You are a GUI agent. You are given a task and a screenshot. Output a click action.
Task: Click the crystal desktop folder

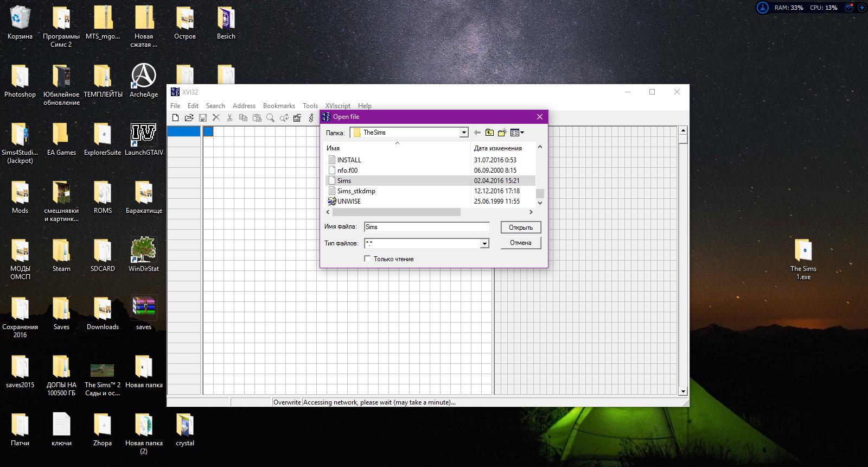tap(185, 430)
